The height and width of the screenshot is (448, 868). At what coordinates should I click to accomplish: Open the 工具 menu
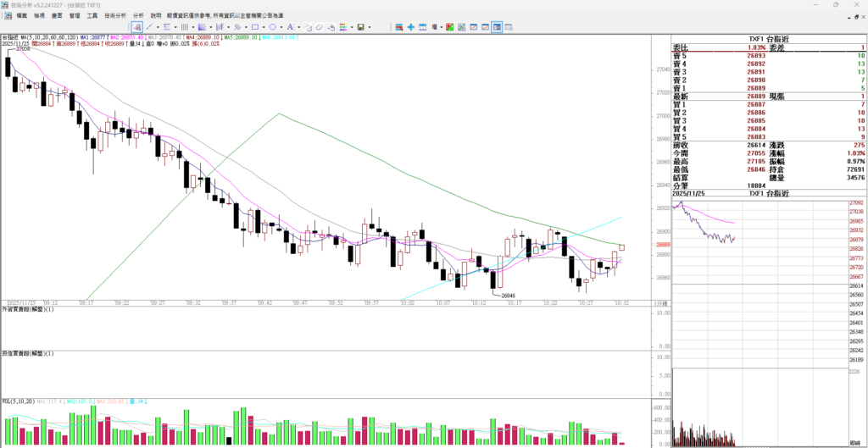click(92, 15)
